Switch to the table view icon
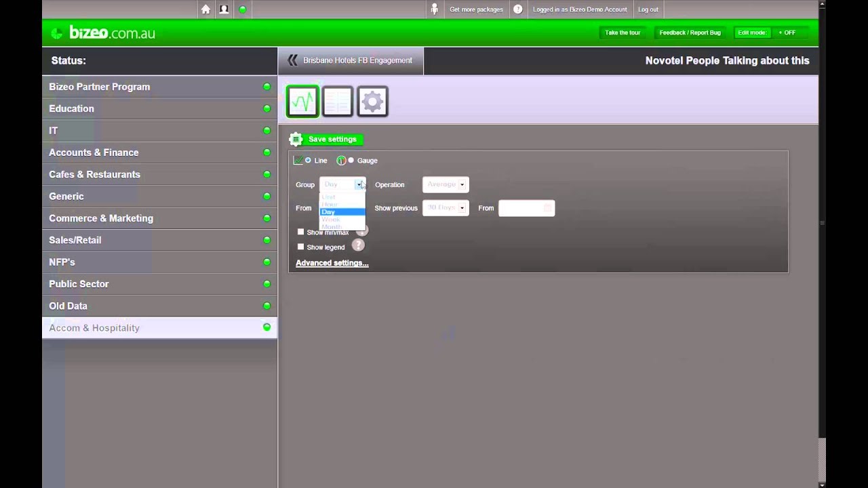 click(337, 102)
